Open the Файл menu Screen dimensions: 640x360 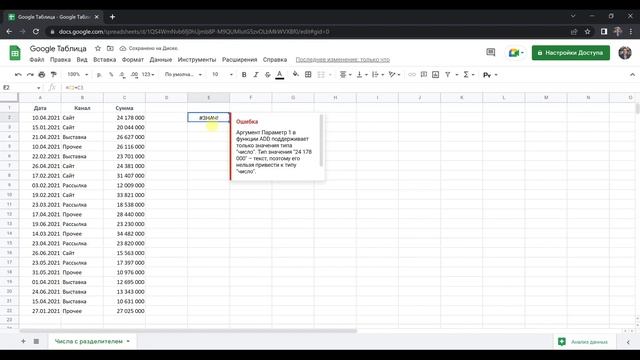37,60
